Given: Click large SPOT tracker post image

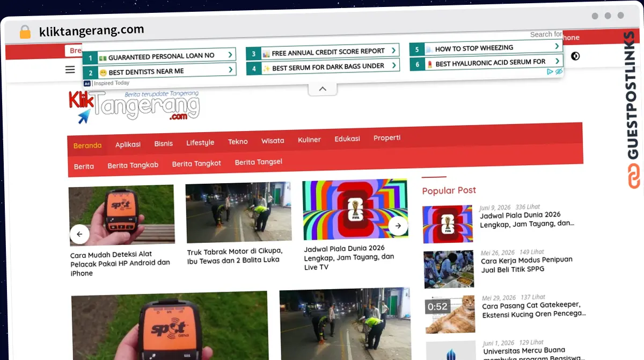Looking at the screenshot, I should [x=170, y=326].
